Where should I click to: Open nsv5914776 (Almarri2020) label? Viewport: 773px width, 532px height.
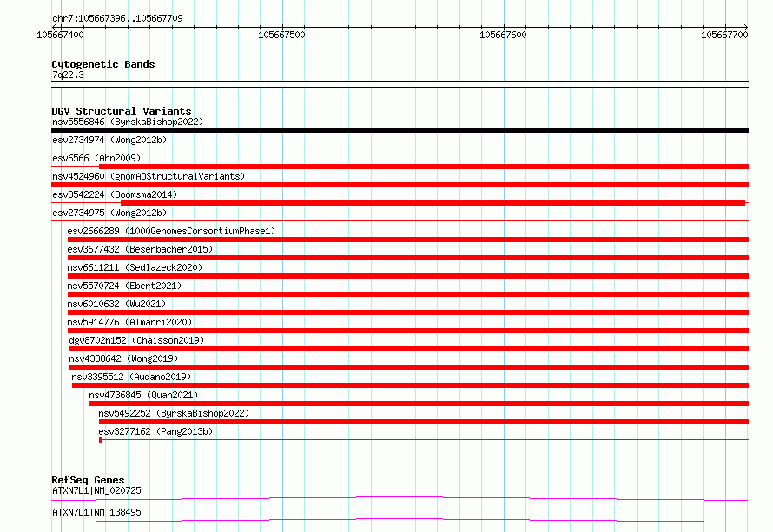pos(129,322)
